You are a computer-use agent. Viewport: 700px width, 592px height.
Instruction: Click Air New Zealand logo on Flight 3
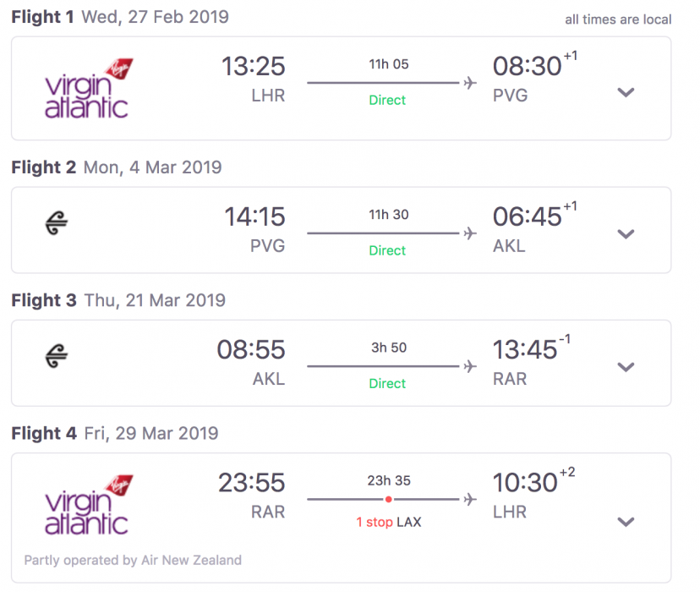(x=56, y=357)
